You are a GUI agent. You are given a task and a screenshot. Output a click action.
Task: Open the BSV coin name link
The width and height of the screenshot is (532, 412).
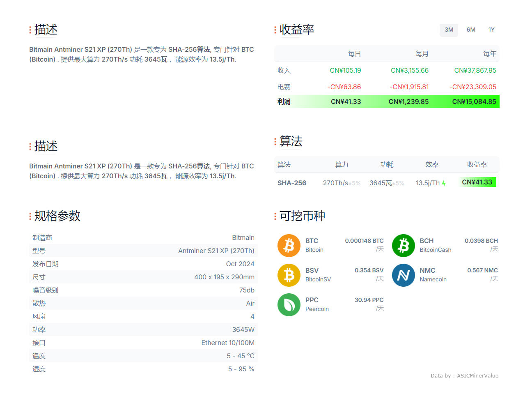coord(312,271)
